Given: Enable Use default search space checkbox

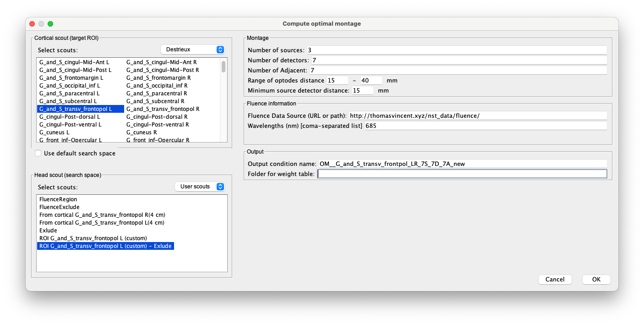Looking at the screenshot, I should click(x=38, y=153).
